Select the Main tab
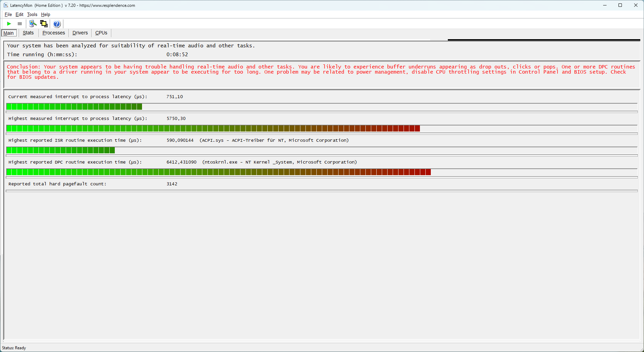The height and width of the screenshot is (352, 644). coord(9,33)
